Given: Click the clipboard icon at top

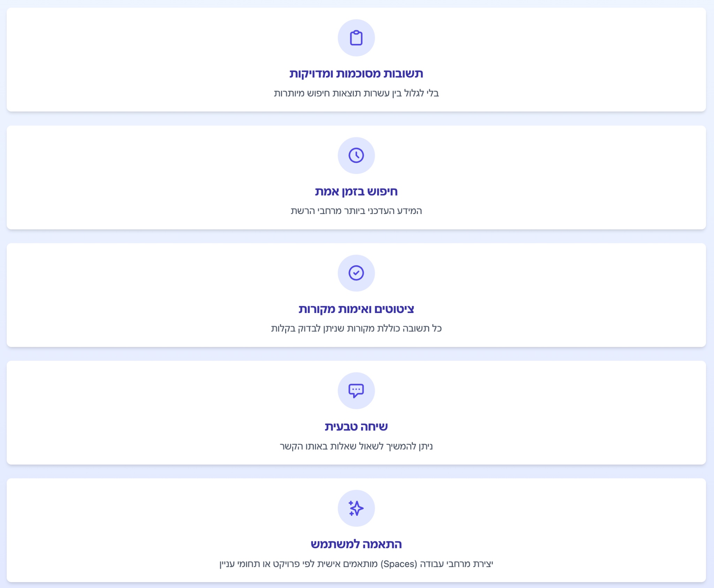Looking at the screenshot, I should (356, 38).
